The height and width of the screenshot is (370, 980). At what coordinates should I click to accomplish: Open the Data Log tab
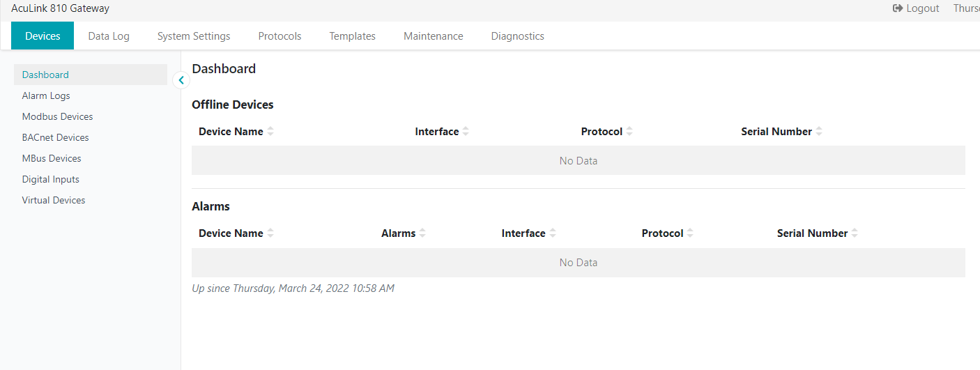coord(109,36)
